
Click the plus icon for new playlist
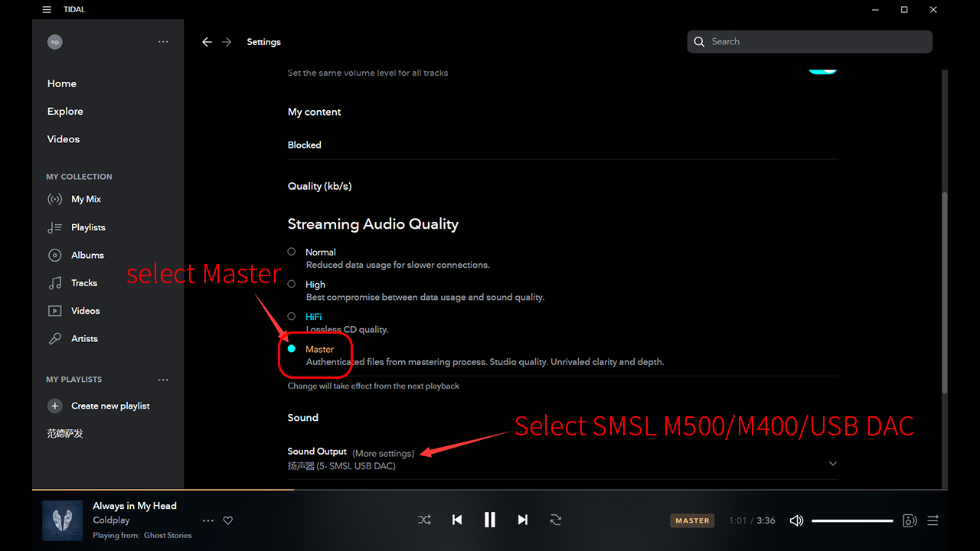click(54, 406)
